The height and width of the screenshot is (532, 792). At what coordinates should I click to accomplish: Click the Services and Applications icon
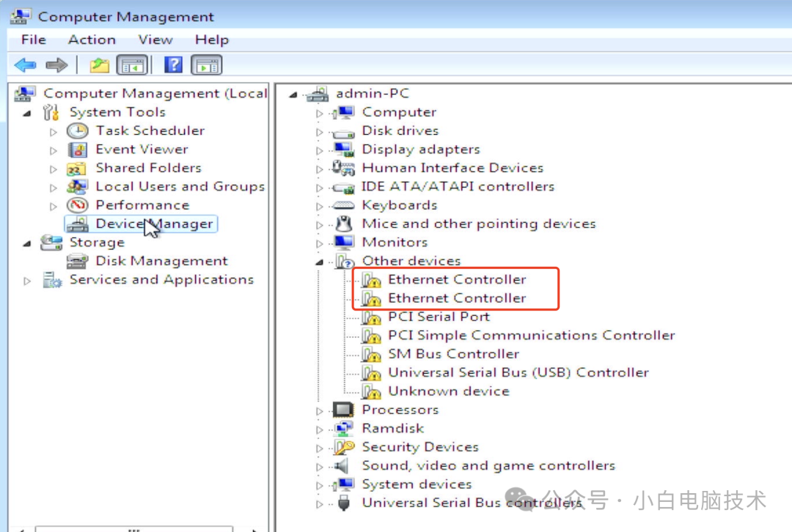(51, 280)
